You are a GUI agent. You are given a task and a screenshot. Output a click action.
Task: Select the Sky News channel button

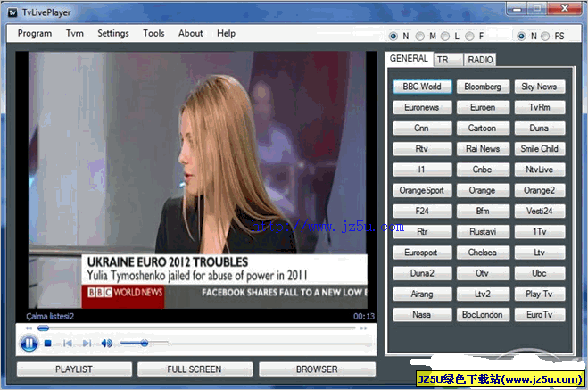pyautogui.click(x=539, y=87)
